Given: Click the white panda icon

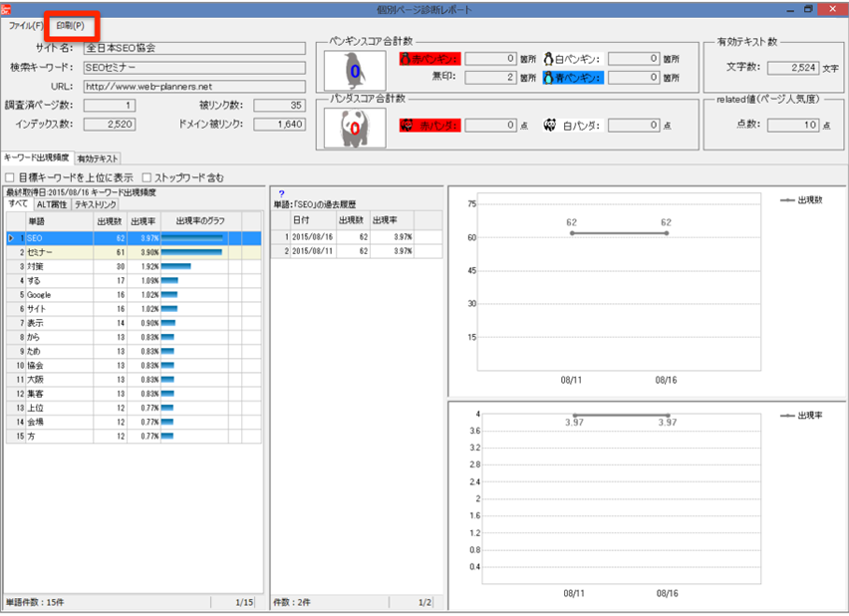Looking at the screenshot, I should click(549, 126).
